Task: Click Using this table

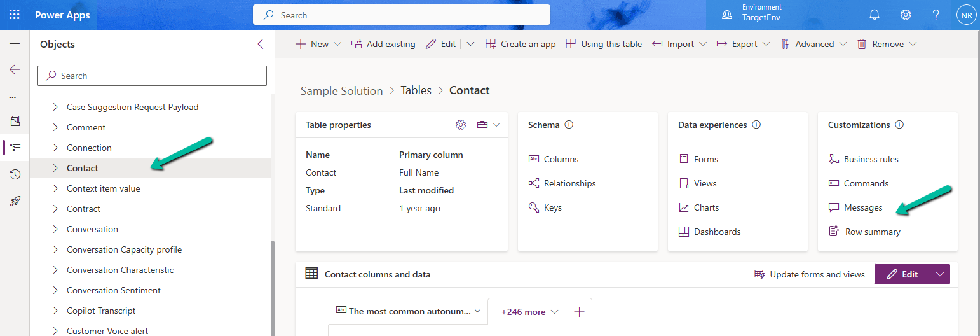Action: click(604, 44)
